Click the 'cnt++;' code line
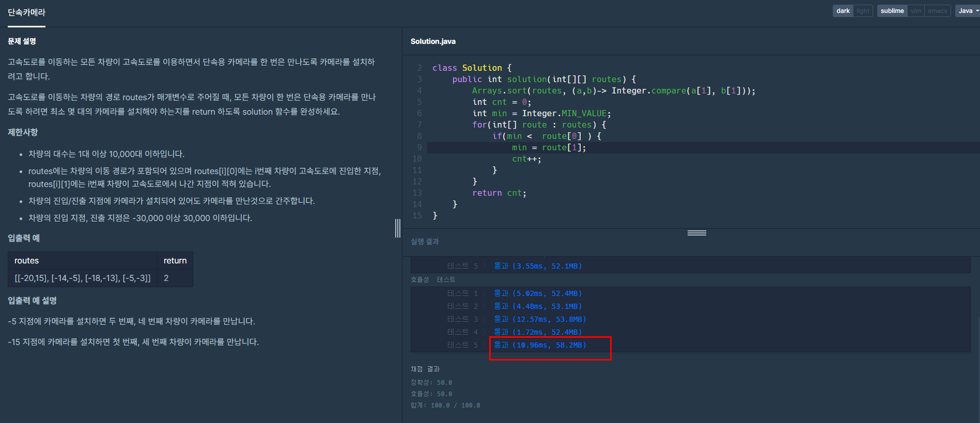 click(526, 159)
